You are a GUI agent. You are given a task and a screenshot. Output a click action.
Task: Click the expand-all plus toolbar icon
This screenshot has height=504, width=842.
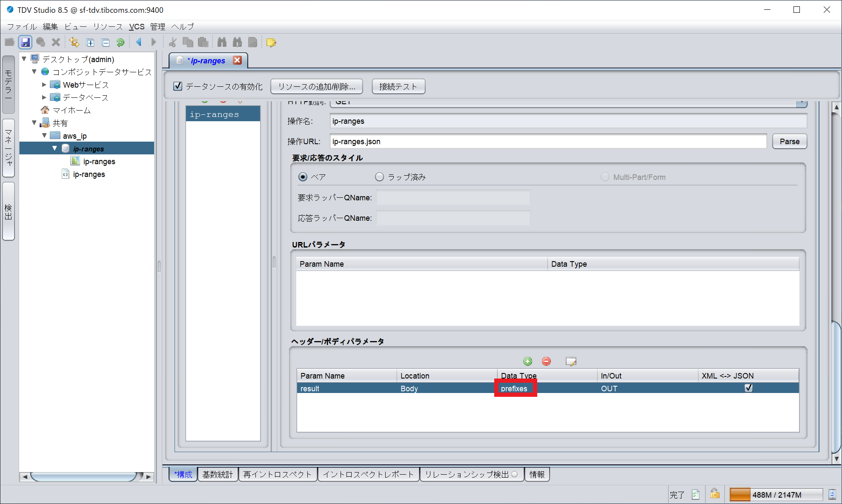click(x=90, y=43)
